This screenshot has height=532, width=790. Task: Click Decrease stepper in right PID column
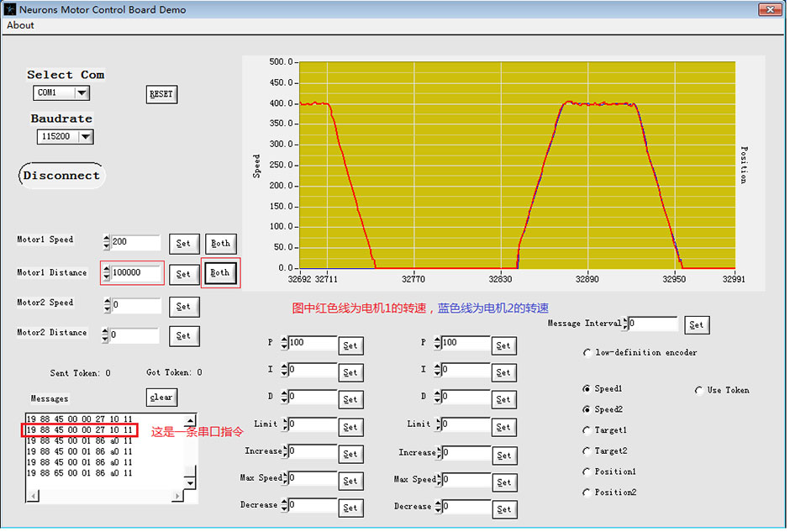click(438, 506)
